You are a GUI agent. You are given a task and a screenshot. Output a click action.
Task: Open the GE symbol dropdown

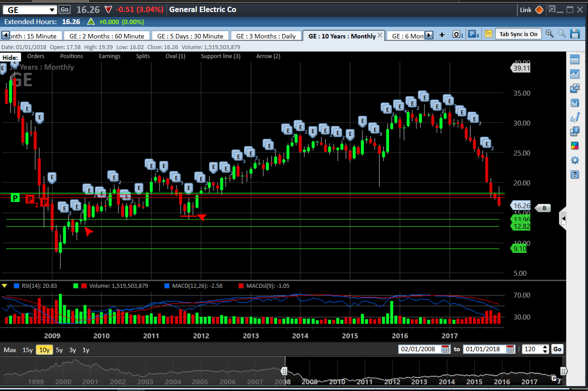pyautogui.click(x=52, y=10)
